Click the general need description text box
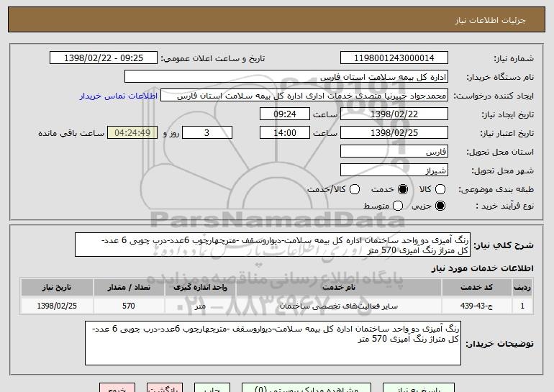 click(x=273, y=245)
